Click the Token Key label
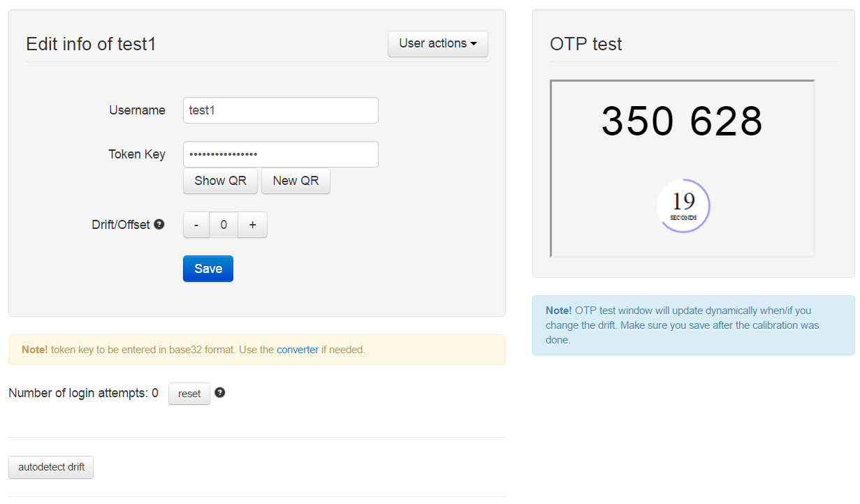Screen dimensions: 860x504 click(x=137, y=154)
